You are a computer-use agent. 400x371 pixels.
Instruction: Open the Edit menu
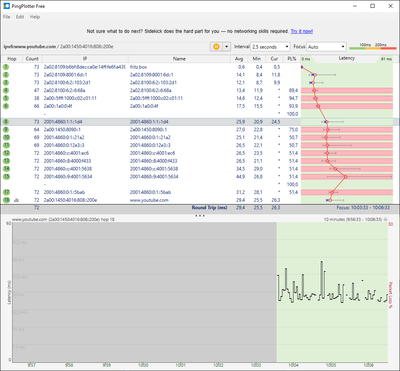point(20,17)
